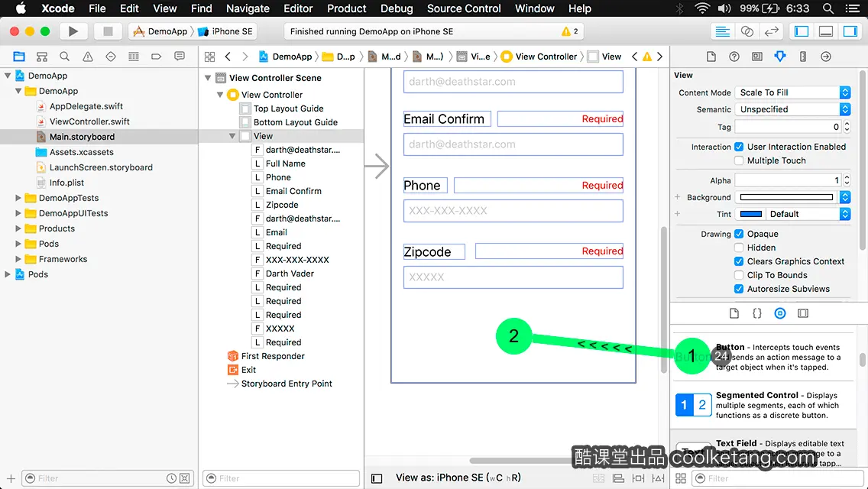Open the Navigate menu

(248, 8)
